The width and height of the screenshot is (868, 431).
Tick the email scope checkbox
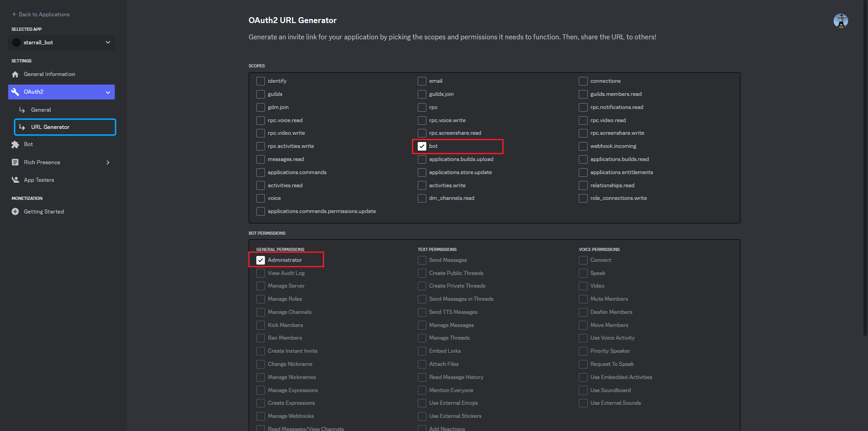point(422,81)
